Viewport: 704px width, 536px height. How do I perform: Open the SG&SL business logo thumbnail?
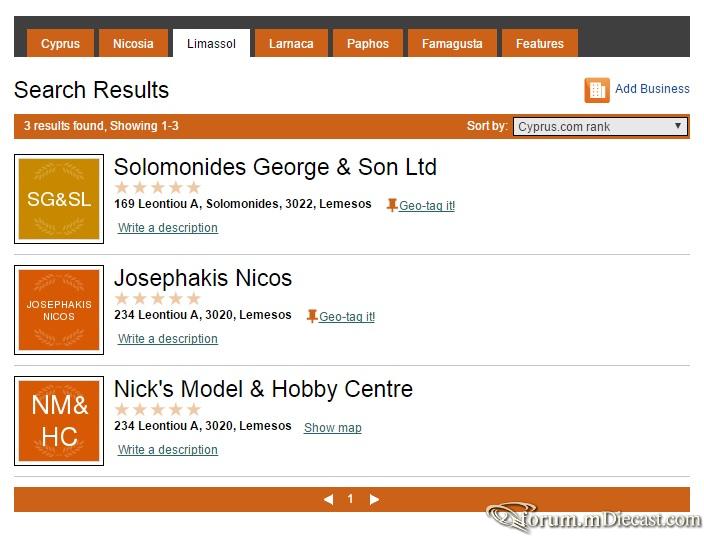click(x=59, y=199)
